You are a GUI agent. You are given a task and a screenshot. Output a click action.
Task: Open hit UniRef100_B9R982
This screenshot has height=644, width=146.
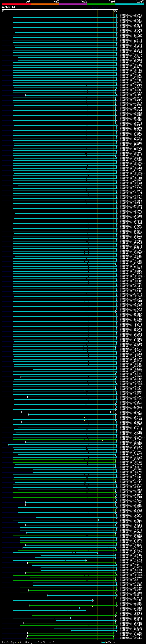click(x=131, y=17)
